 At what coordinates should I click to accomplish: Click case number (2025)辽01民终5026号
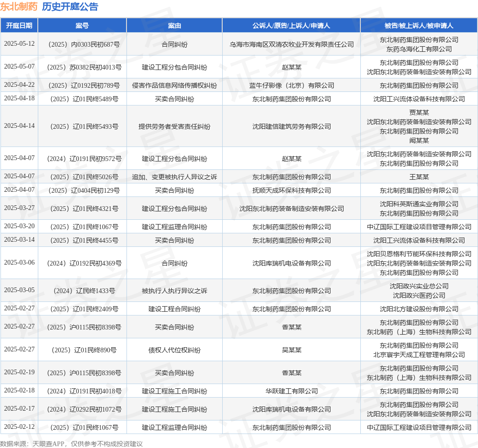pos(82,177)
